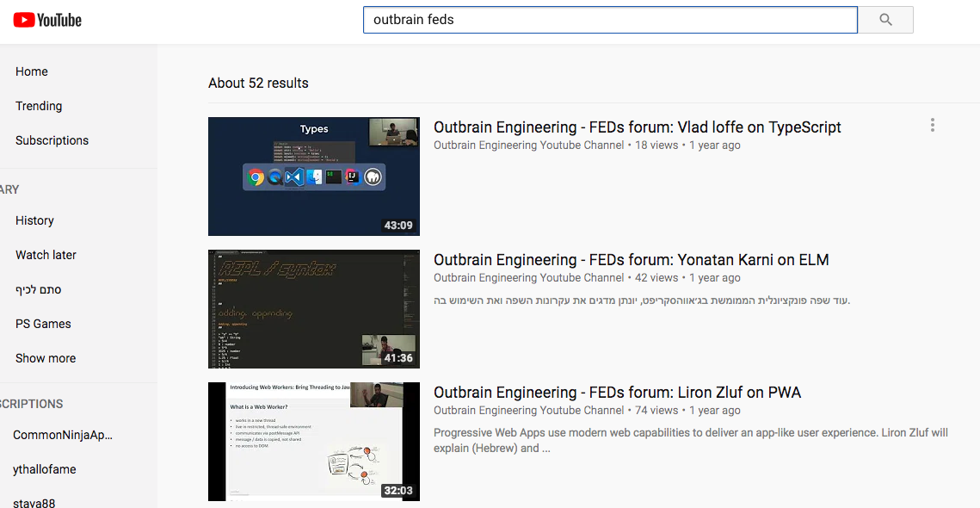Open History in the sidebar
The height and width of the screenshot is (508, 980).
click(x=34, y=220)
